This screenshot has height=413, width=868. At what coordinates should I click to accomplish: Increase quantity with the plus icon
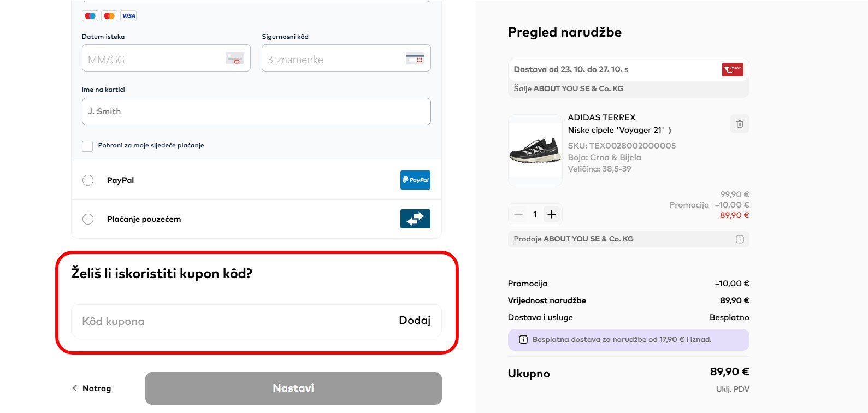[552, 214]
